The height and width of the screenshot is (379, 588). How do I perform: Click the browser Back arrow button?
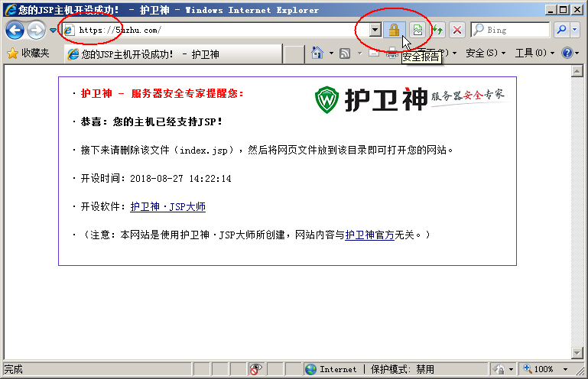[x=15, y=30]
